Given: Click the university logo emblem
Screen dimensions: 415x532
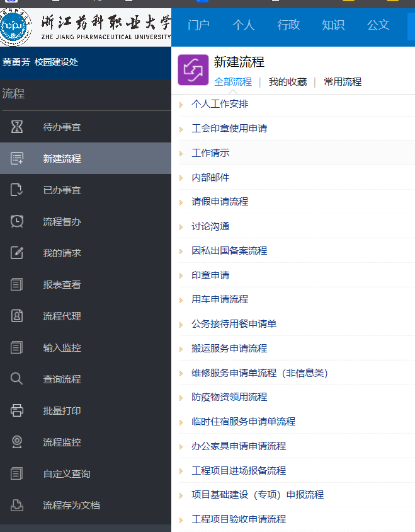Looking at the screenshot, I should 15,27.
